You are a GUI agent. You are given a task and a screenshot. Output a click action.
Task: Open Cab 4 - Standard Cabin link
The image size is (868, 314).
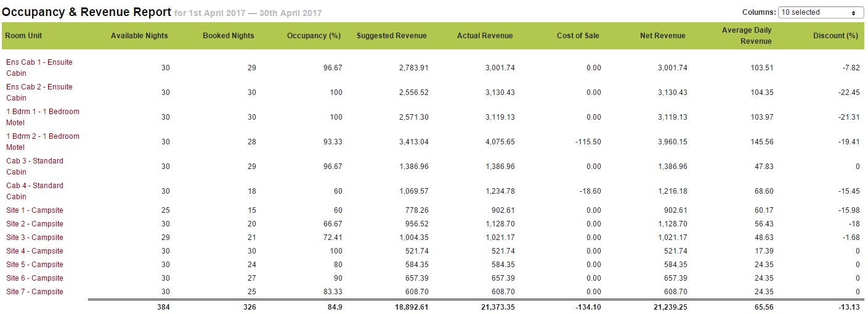point(34,191)
